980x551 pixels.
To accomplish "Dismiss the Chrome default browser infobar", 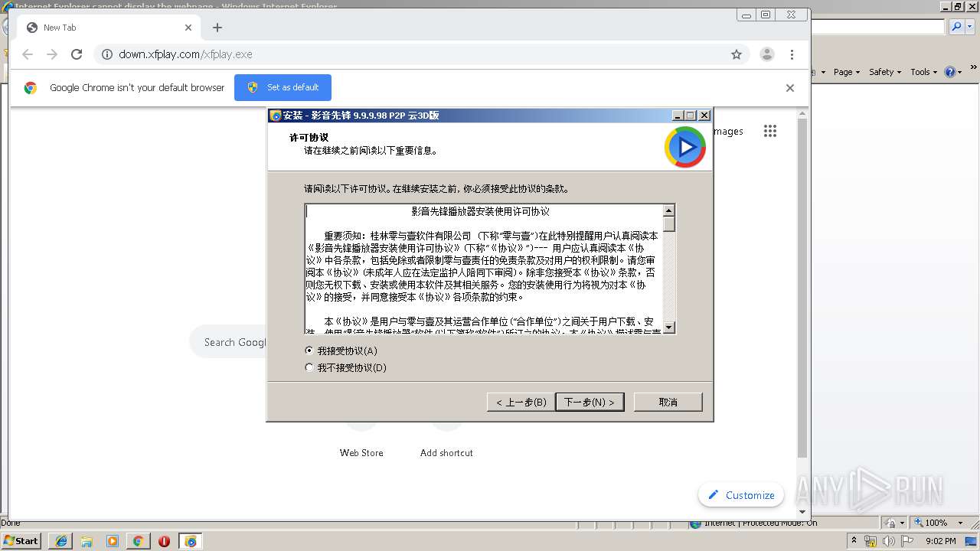I will [790, 88].
